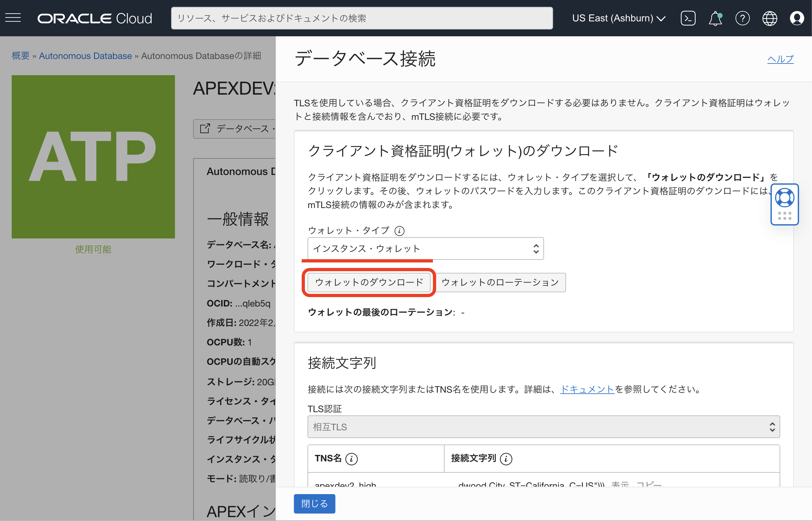The image size is (812, 521).
Task: Click the 一般情報 heading on background page
Action: (238, 219)
